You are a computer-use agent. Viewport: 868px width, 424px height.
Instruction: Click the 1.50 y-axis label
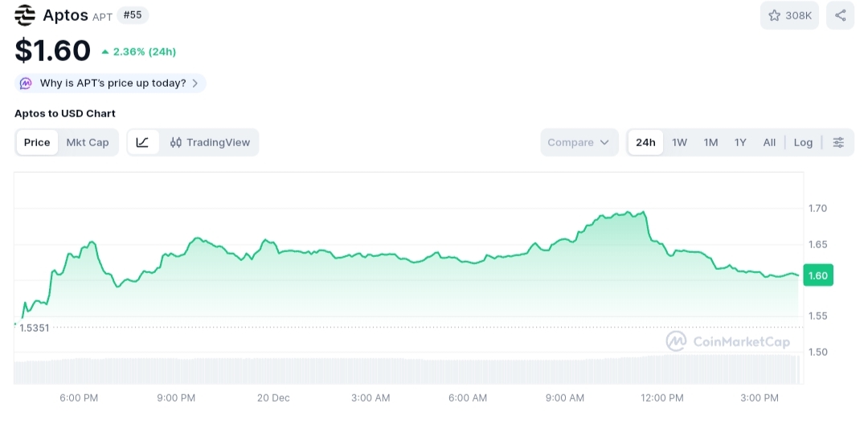click(x=817, y=353)
